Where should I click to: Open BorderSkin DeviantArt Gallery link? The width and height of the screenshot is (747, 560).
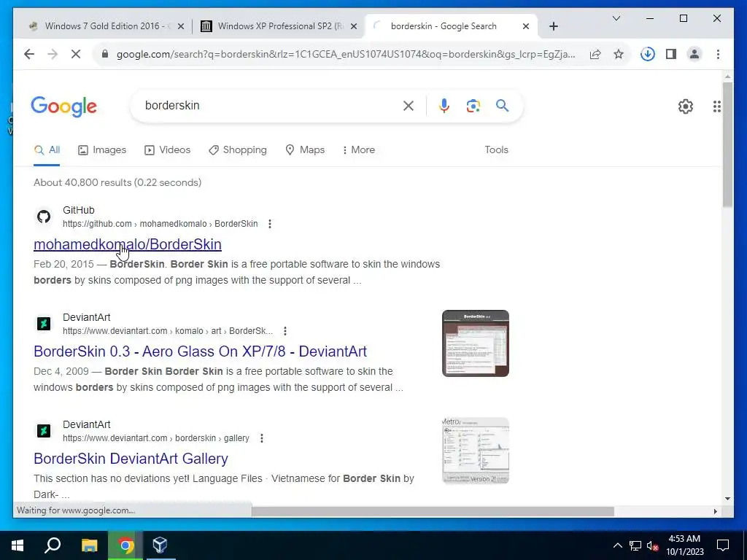pyautogui.click(x=131, y=459)
